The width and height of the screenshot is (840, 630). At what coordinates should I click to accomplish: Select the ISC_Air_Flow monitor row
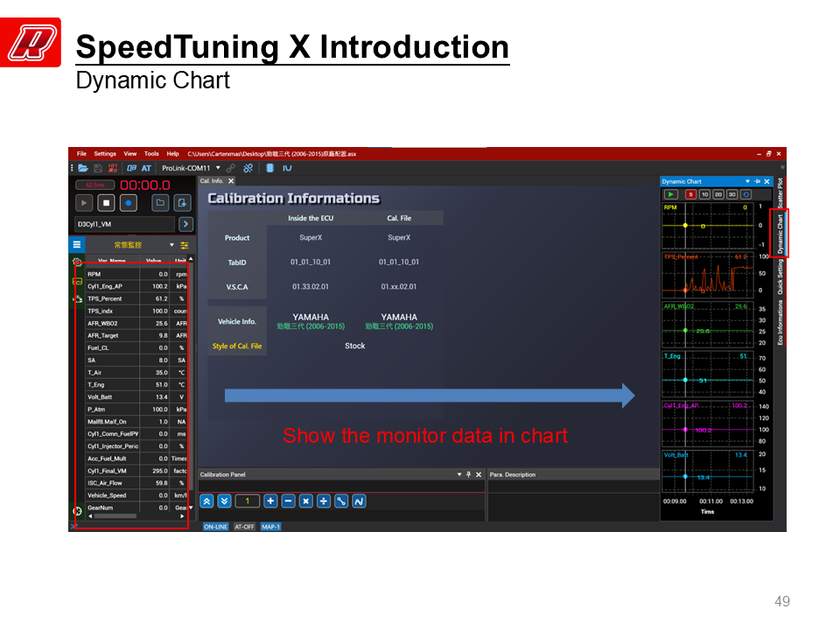pos(136,483)
